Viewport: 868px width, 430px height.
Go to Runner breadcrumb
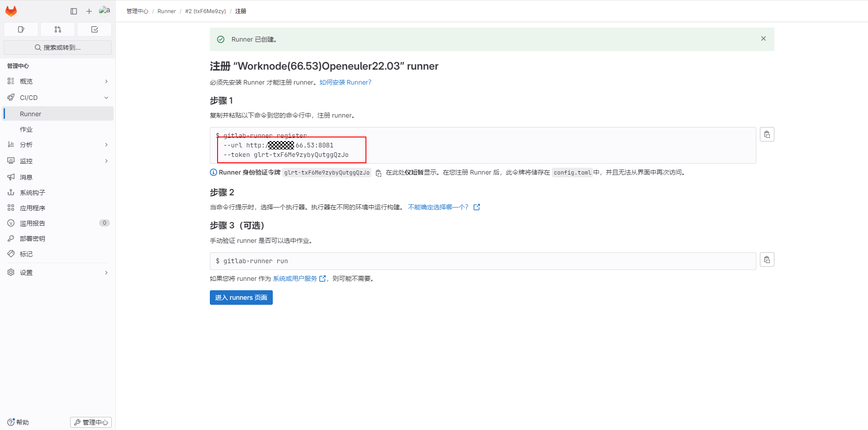(166, 11)
